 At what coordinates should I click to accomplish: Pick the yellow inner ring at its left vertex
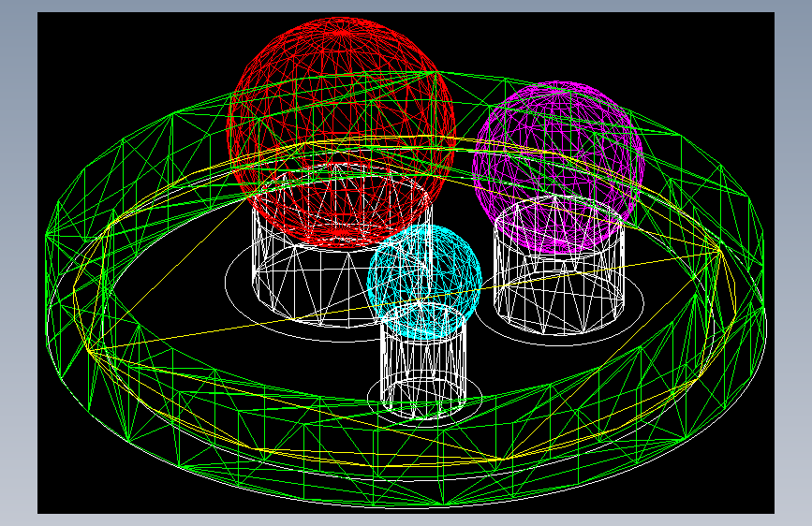[x=90, y=352]
